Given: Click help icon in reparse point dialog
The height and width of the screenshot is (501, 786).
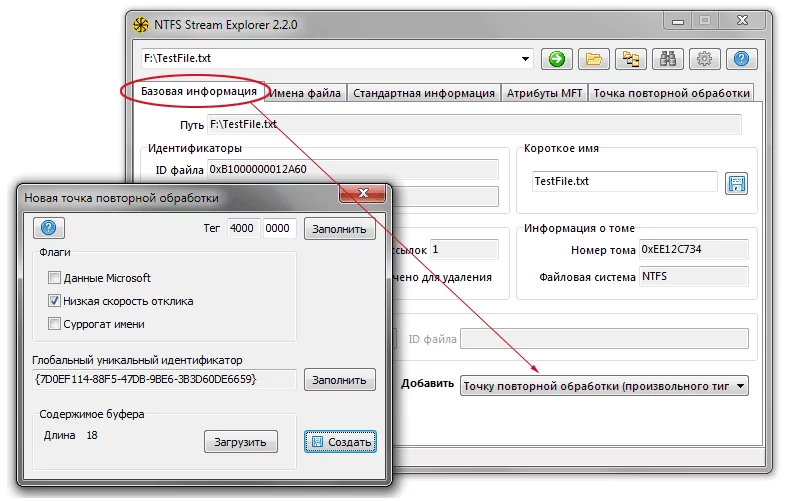Looking at the screenshot, I should point(49,228).
